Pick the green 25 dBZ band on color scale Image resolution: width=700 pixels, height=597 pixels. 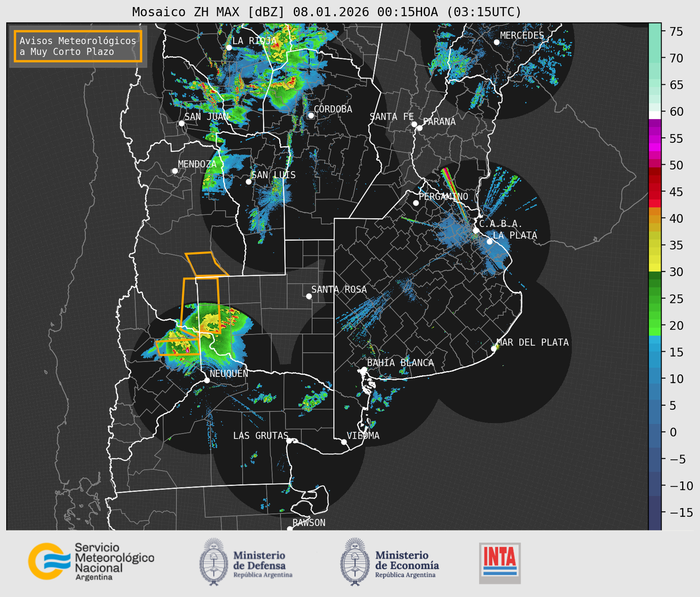(655, 298)
